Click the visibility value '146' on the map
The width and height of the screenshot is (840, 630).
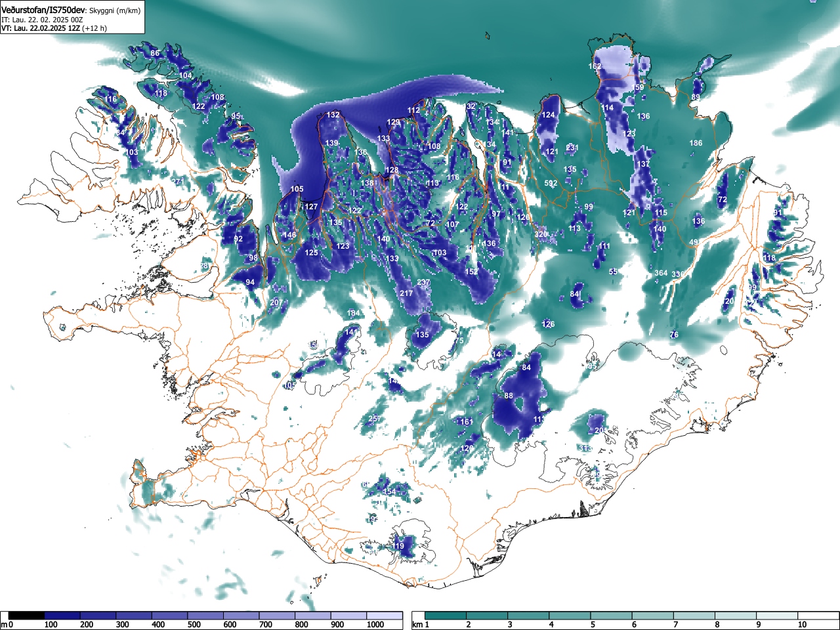(289, 235)
